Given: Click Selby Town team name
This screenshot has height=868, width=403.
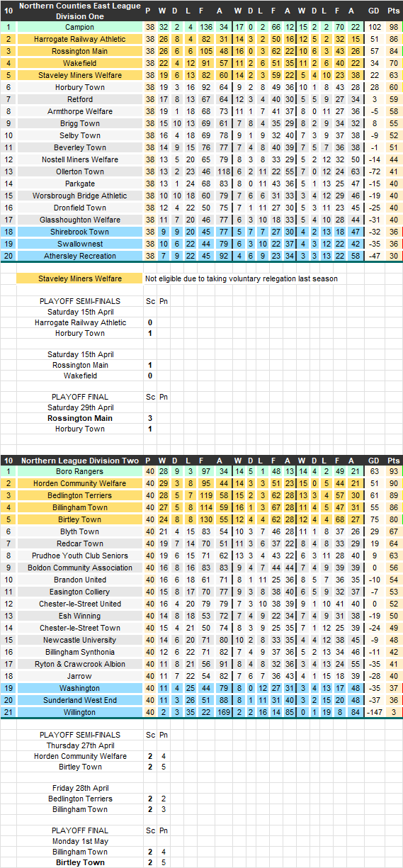Looking at the screenshot, I should click(79, 135).
